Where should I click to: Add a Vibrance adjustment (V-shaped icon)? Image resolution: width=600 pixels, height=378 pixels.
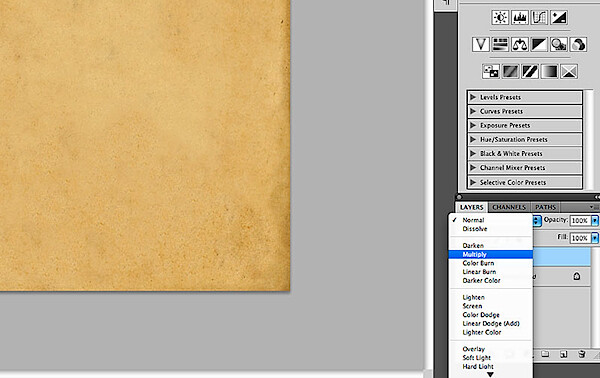coord(481,45)
